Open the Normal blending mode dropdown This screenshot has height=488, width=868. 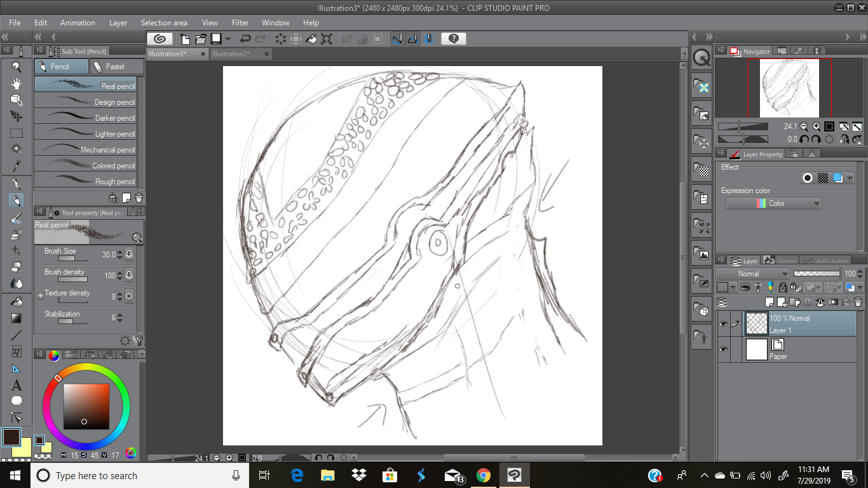[752, 274]
